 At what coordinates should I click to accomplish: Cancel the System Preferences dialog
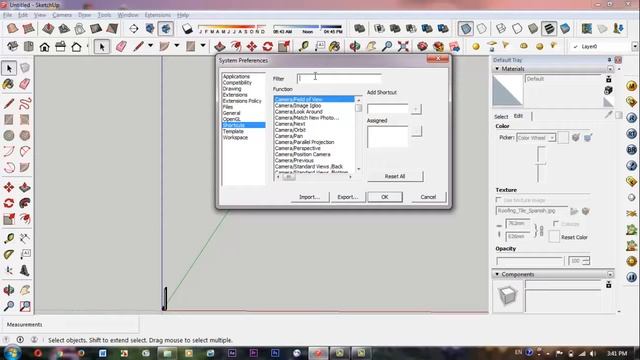[x=428, y=197]
